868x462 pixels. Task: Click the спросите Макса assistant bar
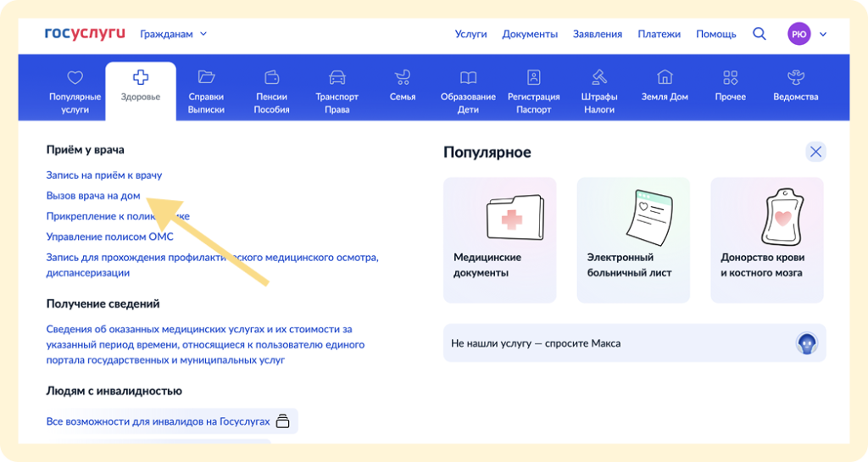[634, 343]
